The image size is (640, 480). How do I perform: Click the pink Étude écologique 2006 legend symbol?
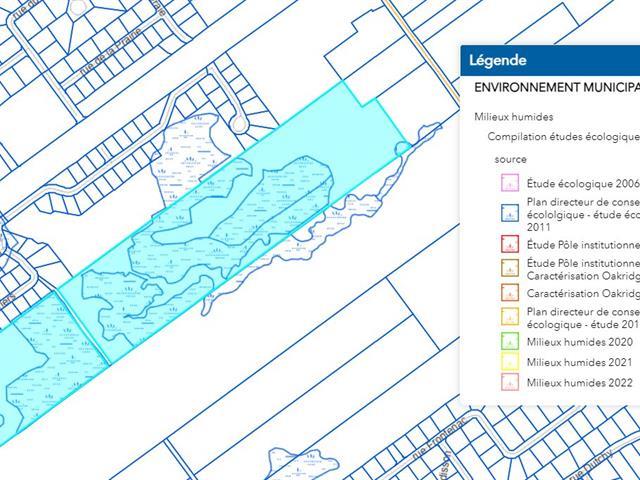pyautogui.click(x=508, y=183)
